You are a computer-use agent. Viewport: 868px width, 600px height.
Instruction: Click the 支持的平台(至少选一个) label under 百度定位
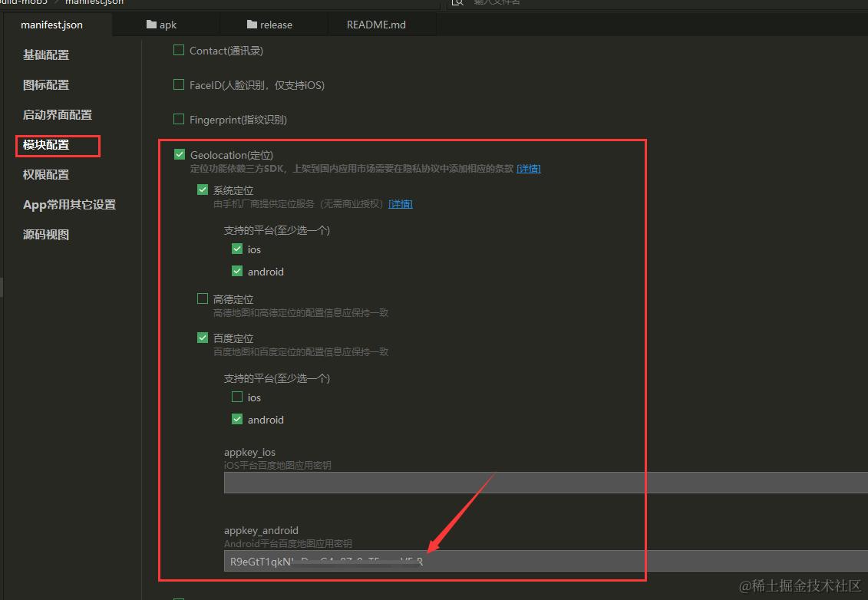tap(277, 378)
